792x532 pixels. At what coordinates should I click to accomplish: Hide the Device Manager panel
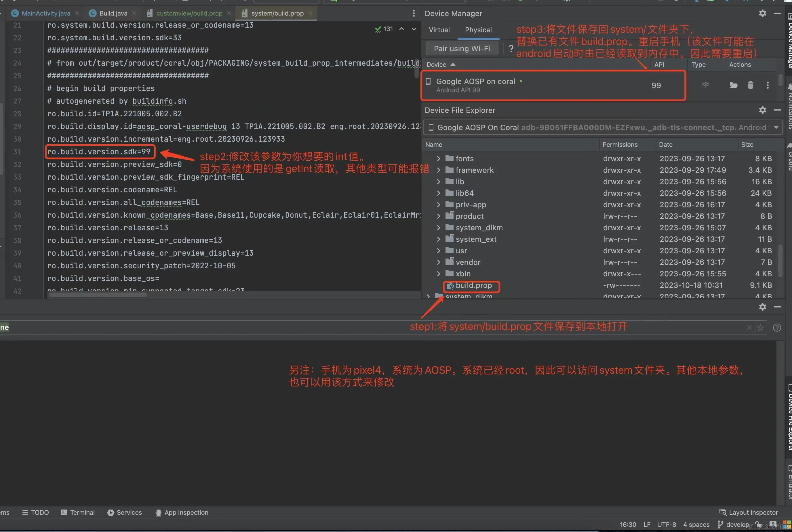(x=777, y=13)
